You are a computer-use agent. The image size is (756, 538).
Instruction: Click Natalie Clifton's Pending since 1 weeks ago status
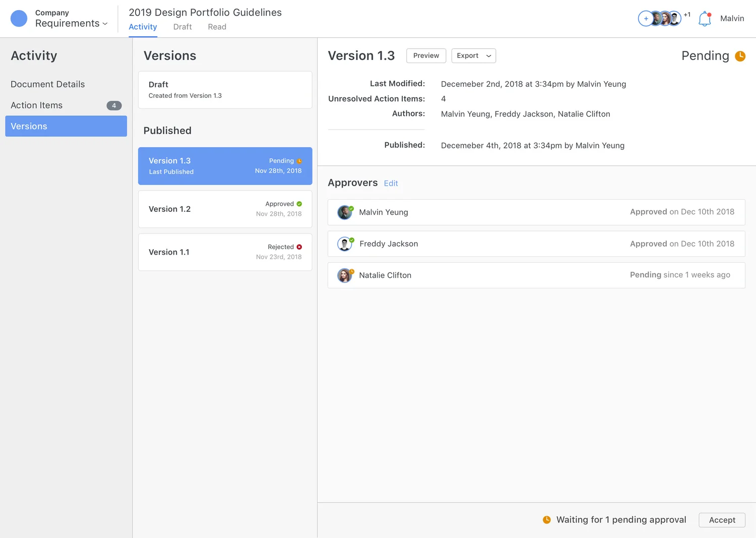click(680, 275)
